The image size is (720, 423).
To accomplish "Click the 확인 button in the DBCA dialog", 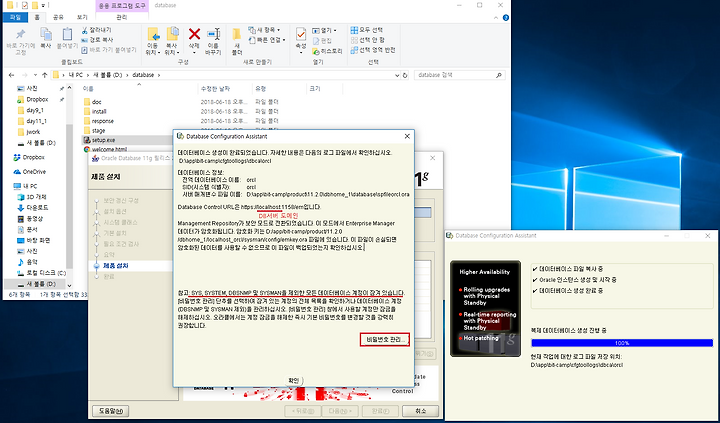I will coord(293,381).
